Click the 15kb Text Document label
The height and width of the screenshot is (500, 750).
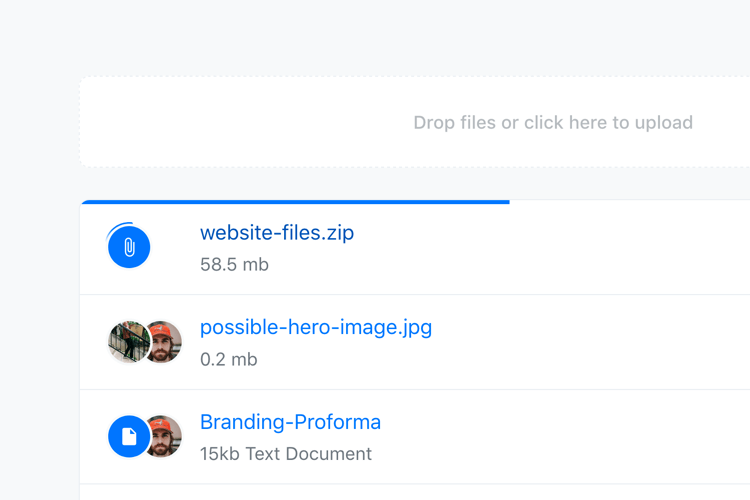pos(286,454)
